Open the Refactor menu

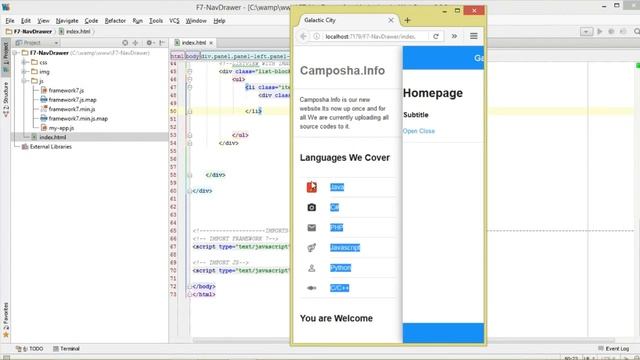click(x=115, y=20)
